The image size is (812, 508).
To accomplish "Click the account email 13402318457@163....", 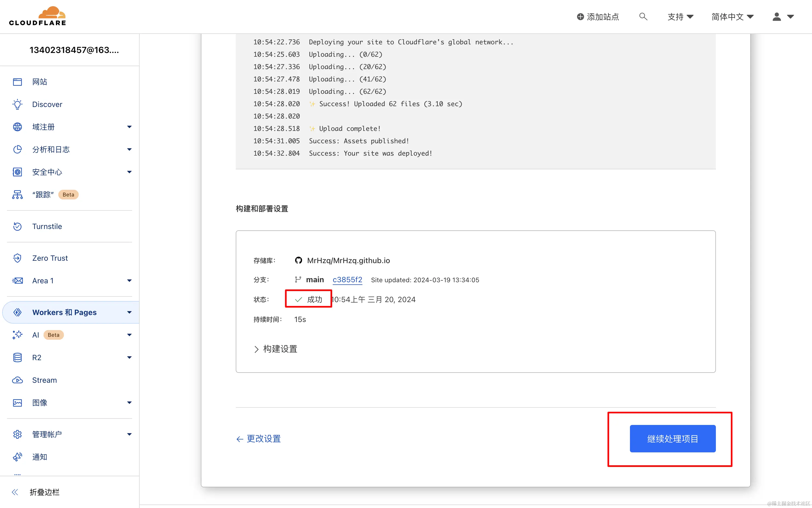I will [74, 50].
